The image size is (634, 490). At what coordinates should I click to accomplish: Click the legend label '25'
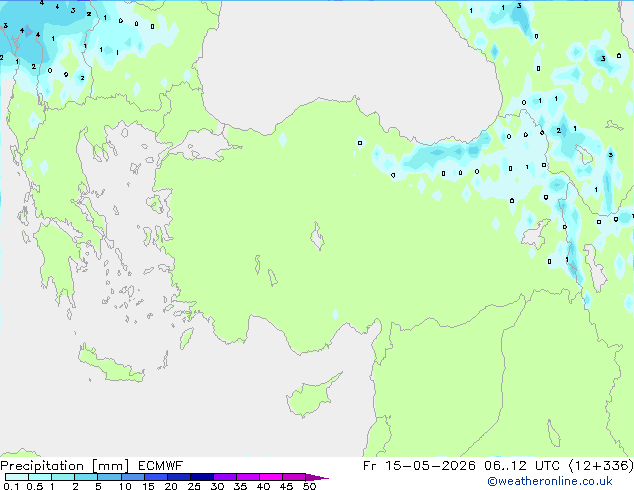point(194,486)
